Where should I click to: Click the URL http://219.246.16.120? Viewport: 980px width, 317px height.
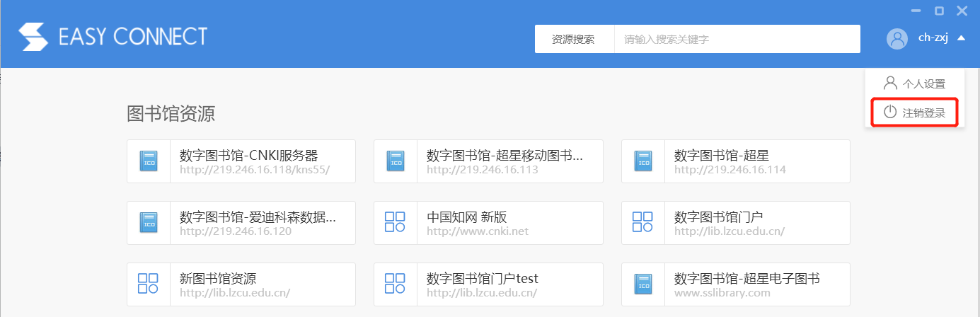click(236, 231)
